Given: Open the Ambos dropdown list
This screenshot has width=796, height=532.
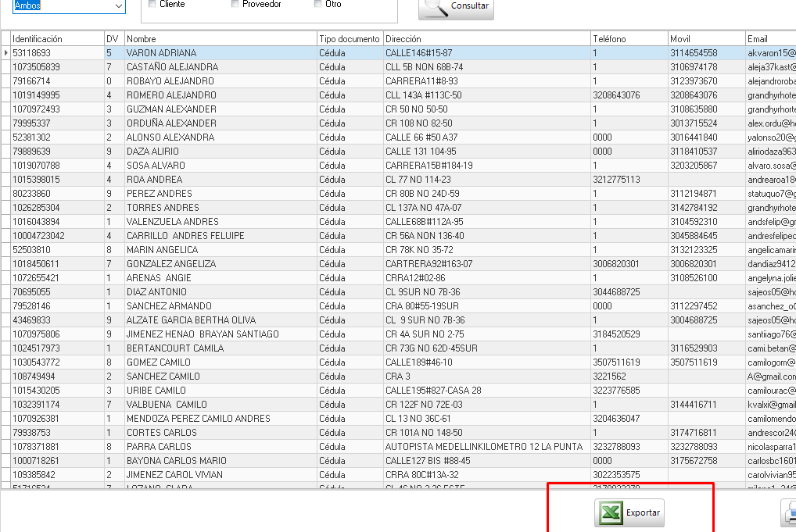Looking at the screenshot, I should click(x=118, y=6).
